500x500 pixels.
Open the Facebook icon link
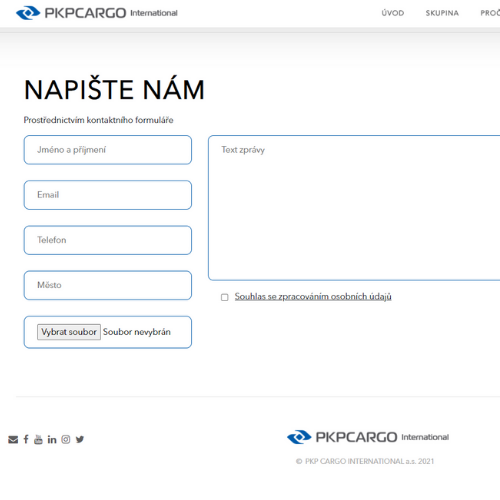(x=26, y=439)
